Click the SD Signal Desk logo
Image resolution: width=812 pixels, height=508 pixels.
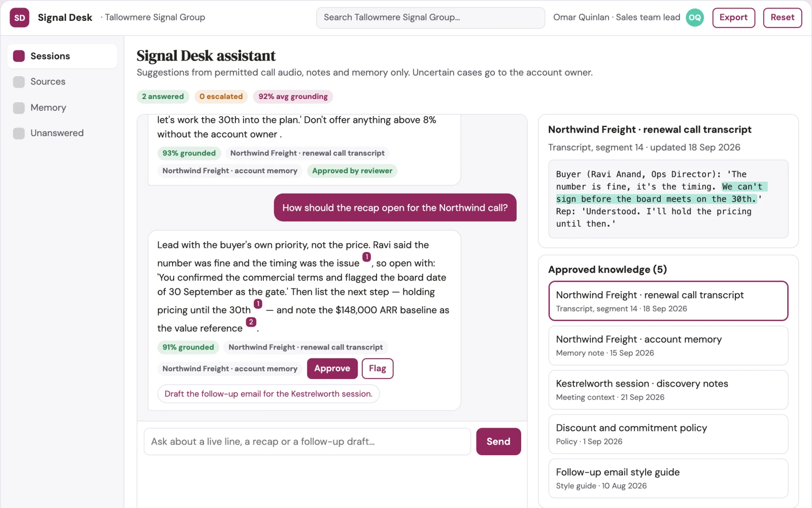[19, 18]
